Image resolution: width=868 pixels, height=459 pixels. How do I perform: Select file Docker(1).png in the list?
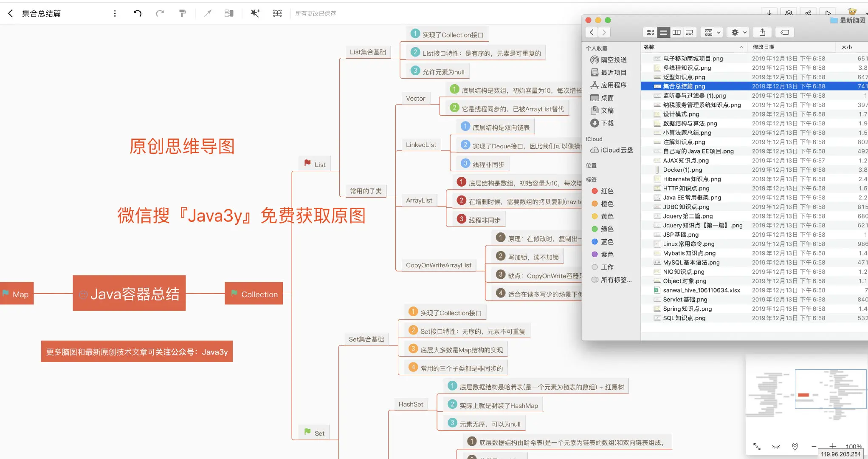[x=682, y=170]
